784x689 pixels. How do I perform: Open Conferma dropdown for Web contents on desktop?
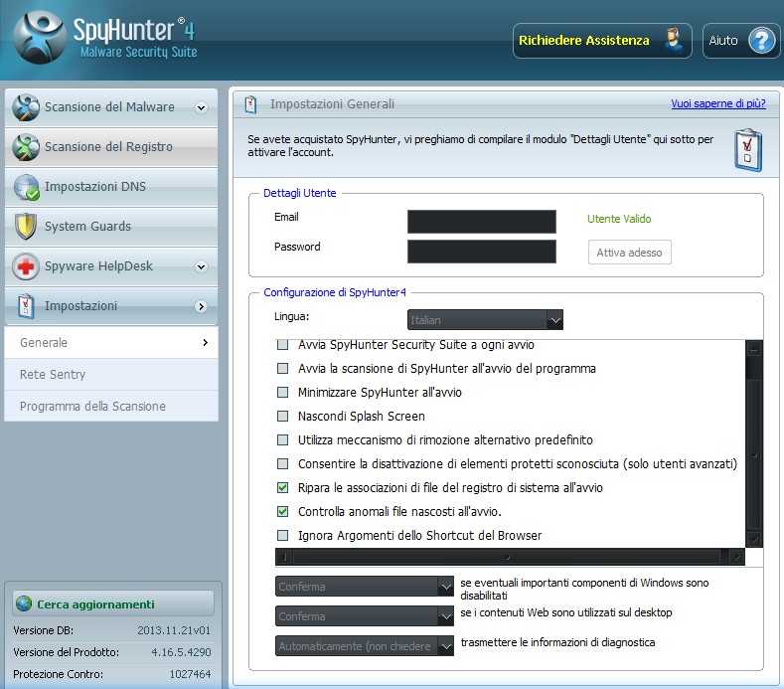click(x=365, y=616)
